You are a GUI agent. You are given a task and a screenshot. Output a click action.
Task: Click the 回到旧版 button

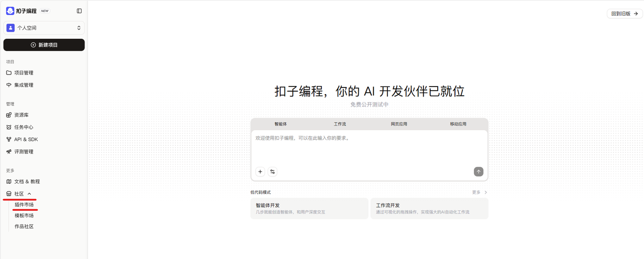(x=625, y=14)
